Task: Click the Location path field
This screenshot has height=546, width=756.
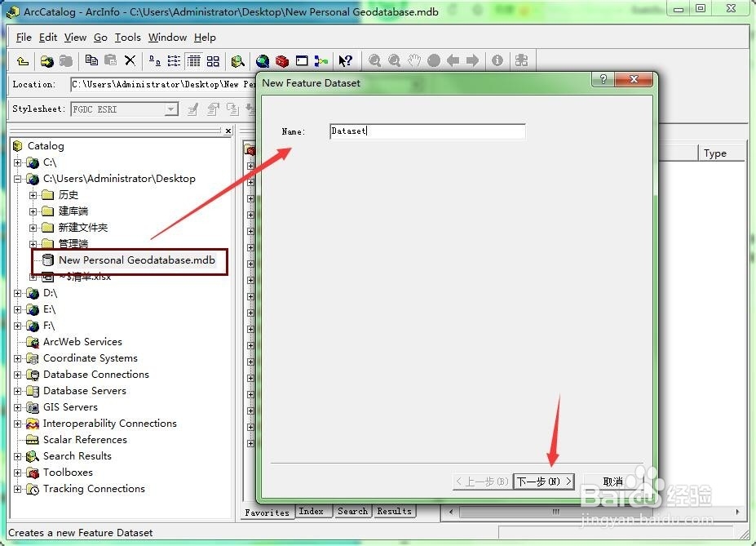Action: click(x=163, y=84)
